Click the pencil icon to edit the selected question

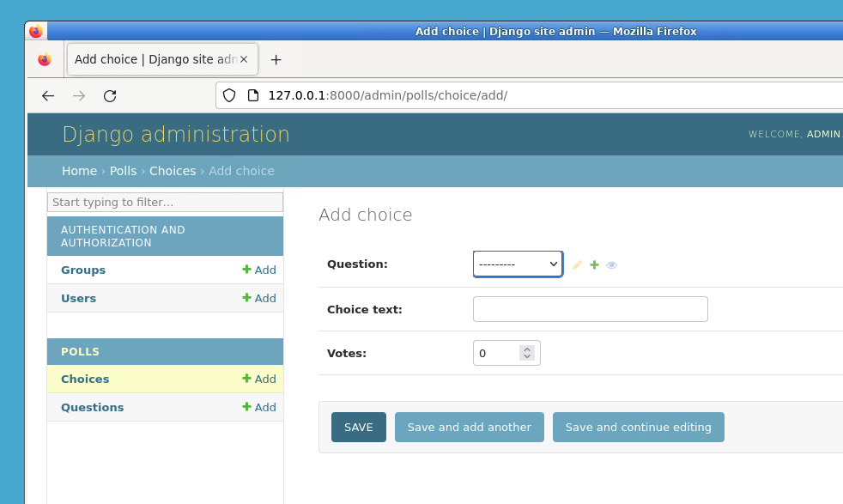pyautogui.click(x=577, y=264)
